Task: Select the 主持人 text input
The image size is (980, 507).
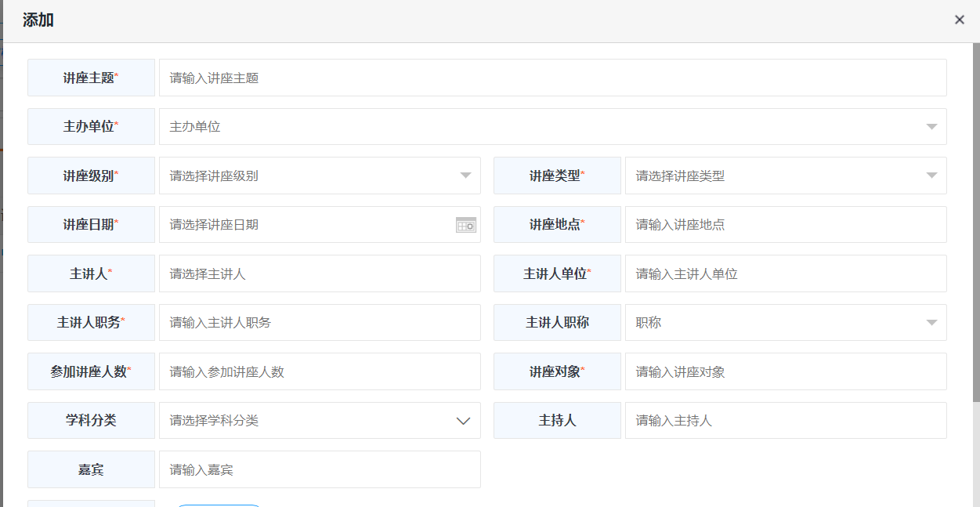Action: click(x=785, y=421)
